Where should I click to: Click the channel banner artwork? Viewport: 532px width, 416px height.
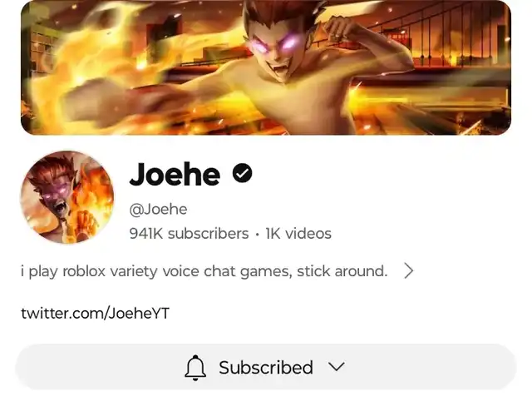click(266, 67)
